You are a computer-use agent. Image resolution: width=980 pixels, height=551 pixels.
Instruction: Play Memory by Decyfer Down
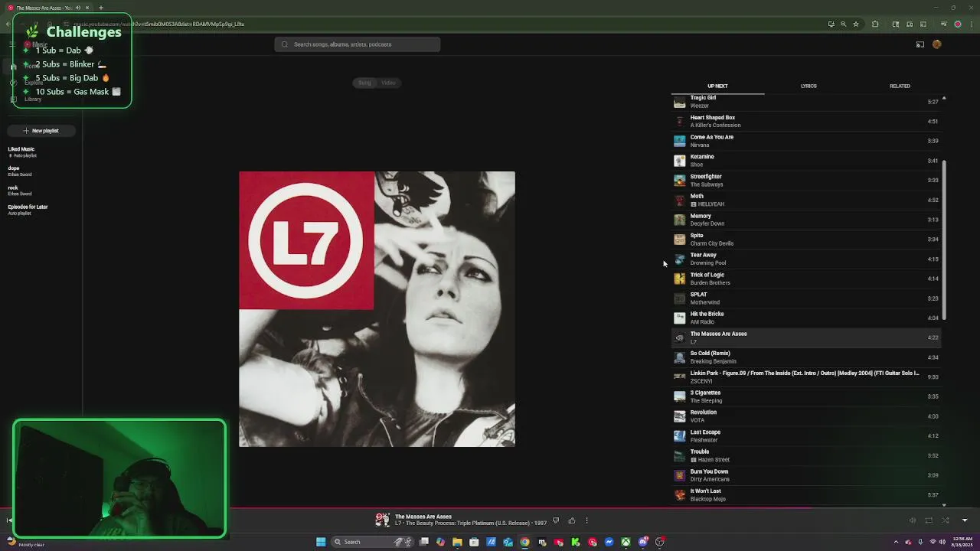coord(806,220)
